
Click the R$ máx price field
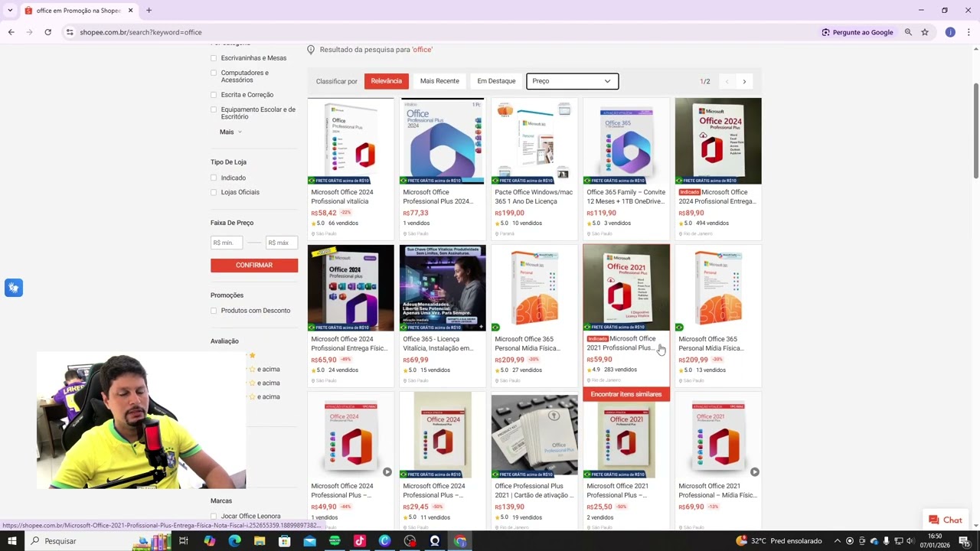[x=282, y=243]
